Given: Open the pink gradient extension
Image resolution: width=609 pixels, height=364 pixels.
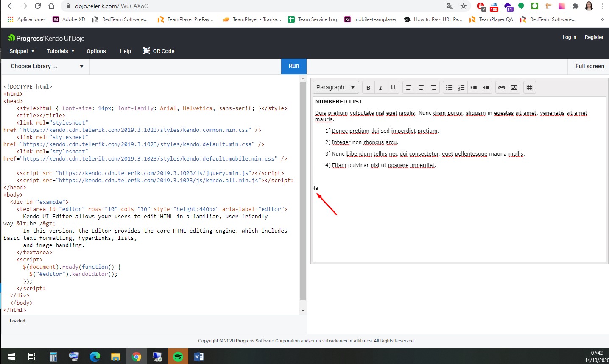Looking at the screenshot, I should [x=562, y=6].
